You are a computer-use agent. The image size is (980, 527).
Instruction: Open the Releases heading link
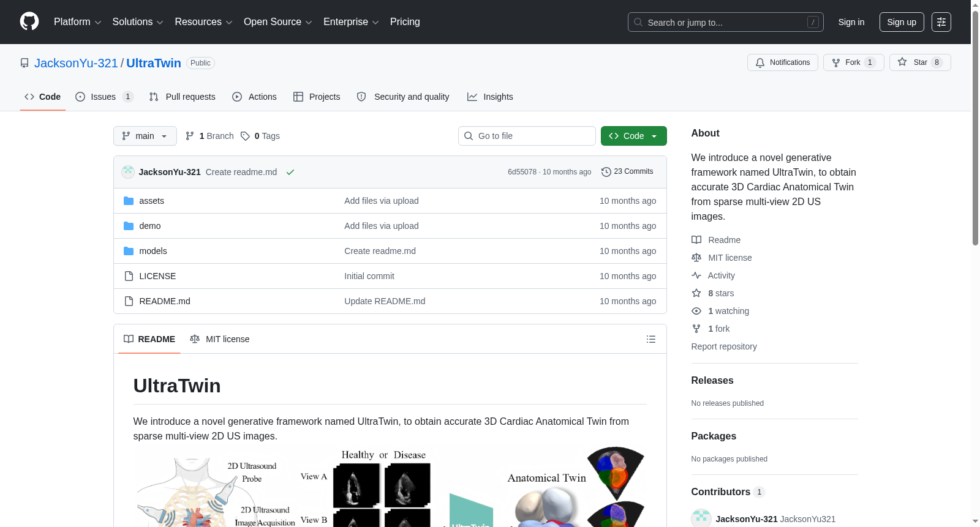(x=712, y=380)
